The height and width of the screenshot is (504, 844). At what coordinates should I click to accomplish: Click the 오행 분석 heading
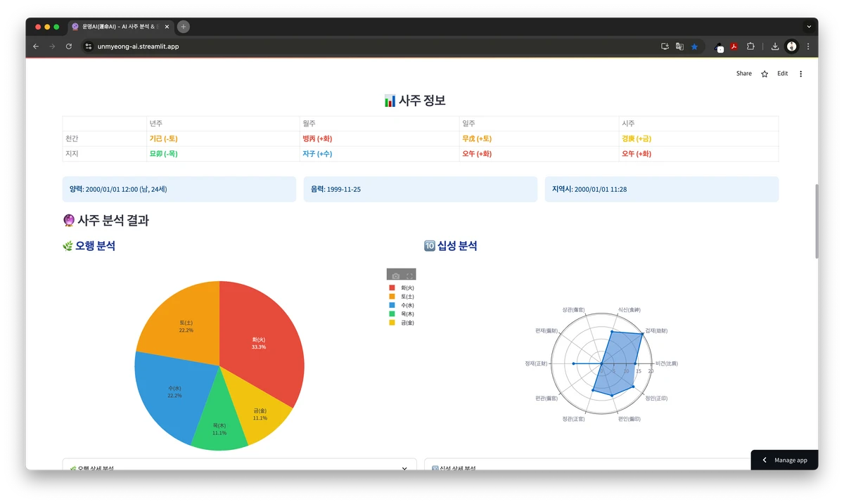(x=89, y=246)
